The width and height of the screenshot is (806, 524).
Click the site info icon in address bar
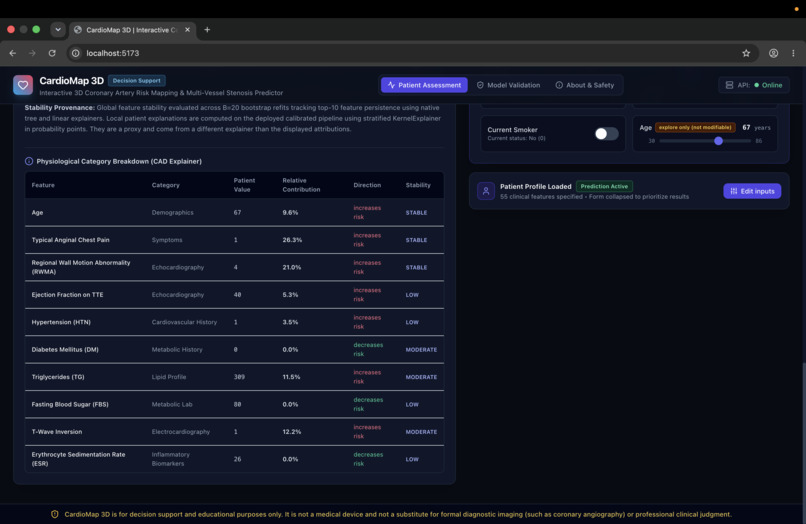76,53
